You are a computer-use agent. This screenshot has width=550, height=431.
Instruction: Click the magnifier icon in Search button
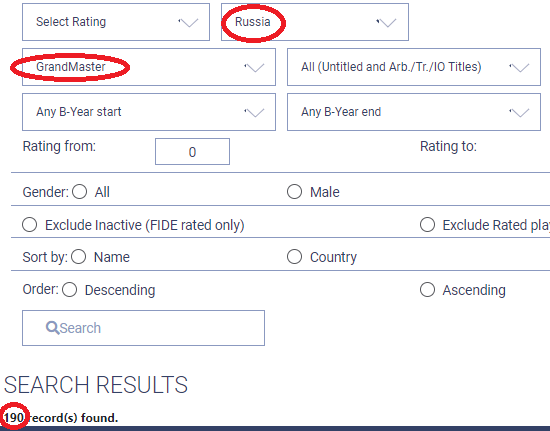[x=52, y=328]
